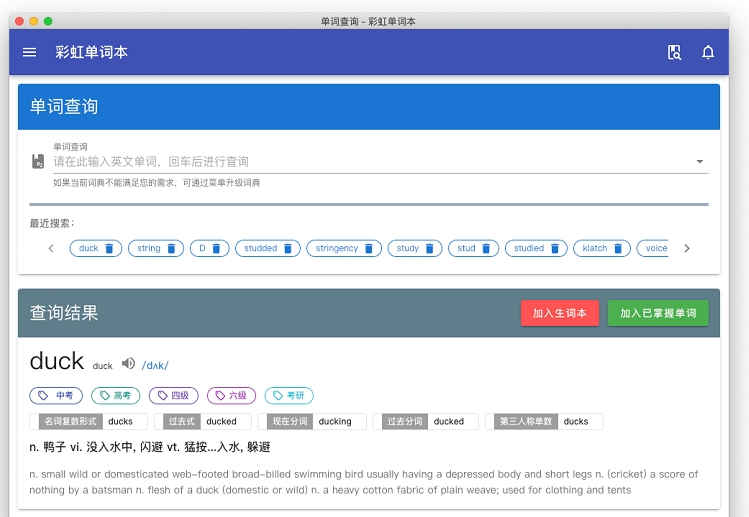Click the phonetic transcription /dʌk/
749x517 pixels.
click(155, 365)
